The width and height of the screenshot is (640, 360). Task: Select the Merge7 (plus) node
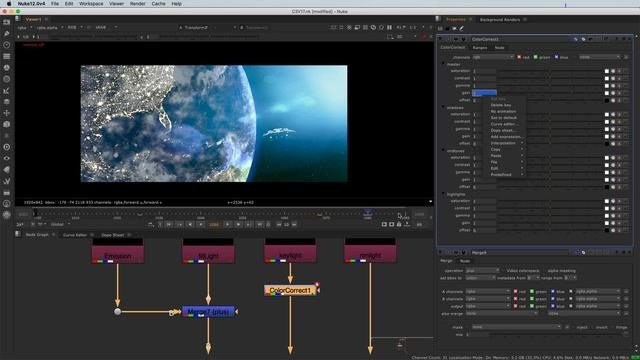[x=208, y=312]
